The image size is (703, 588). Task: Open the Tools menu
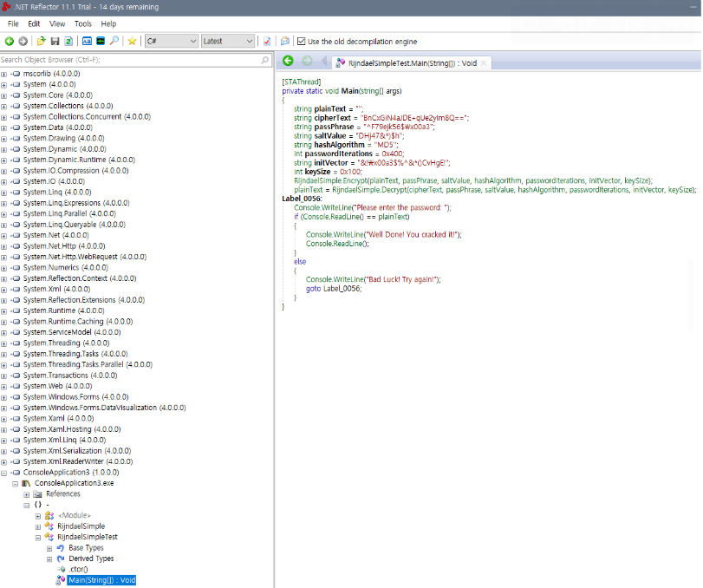tap(83, 23)
